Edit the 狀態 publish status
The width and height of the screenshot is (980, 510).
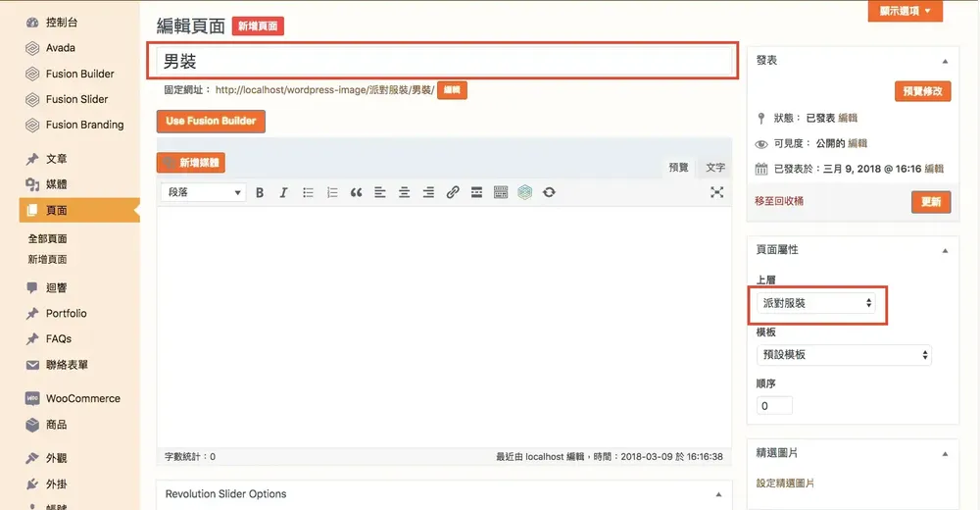click(x=848, y=118)
